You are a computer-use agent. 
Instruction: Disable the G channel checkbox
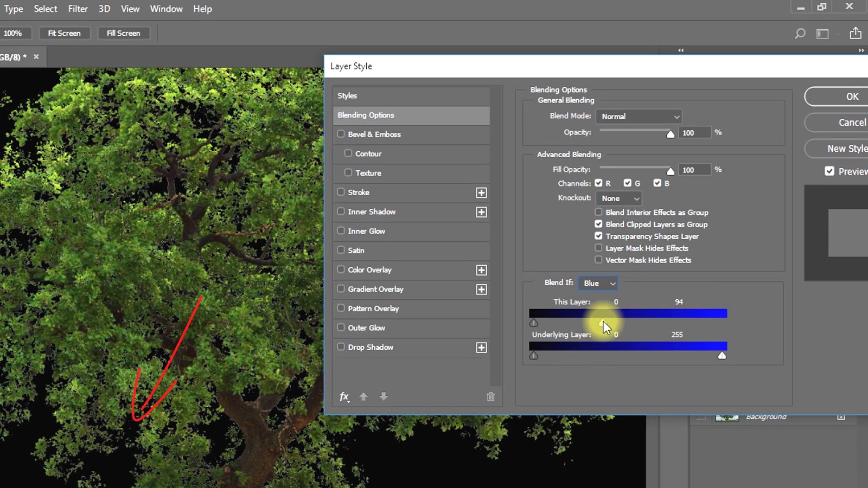pos(628,183)
